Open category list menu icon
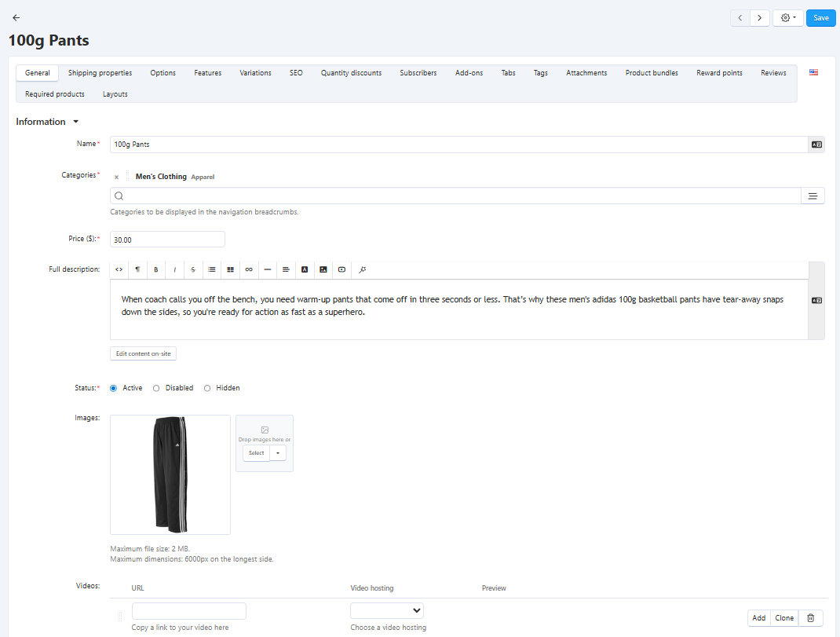 (813, 196)
